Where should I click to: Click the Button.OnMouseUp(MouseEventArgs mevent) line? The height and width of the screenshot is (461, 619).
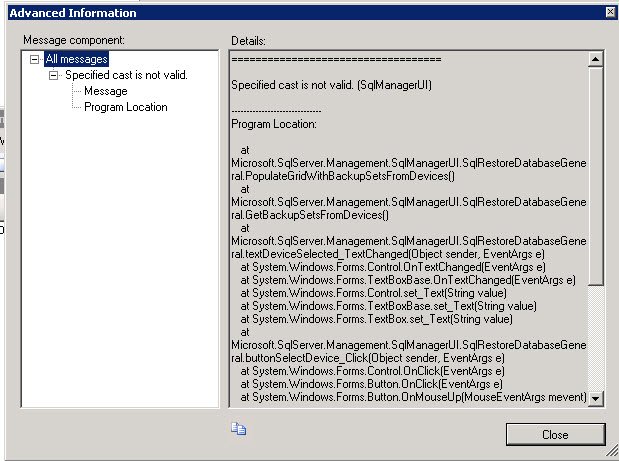click(413, 397)
